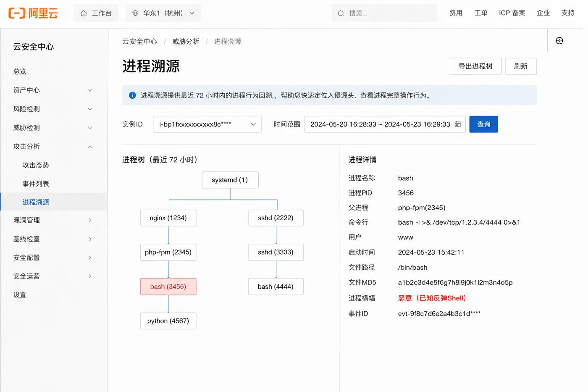588x392 pixels.
Task: Open the 支持 top menu
Action: click(568, 13)
